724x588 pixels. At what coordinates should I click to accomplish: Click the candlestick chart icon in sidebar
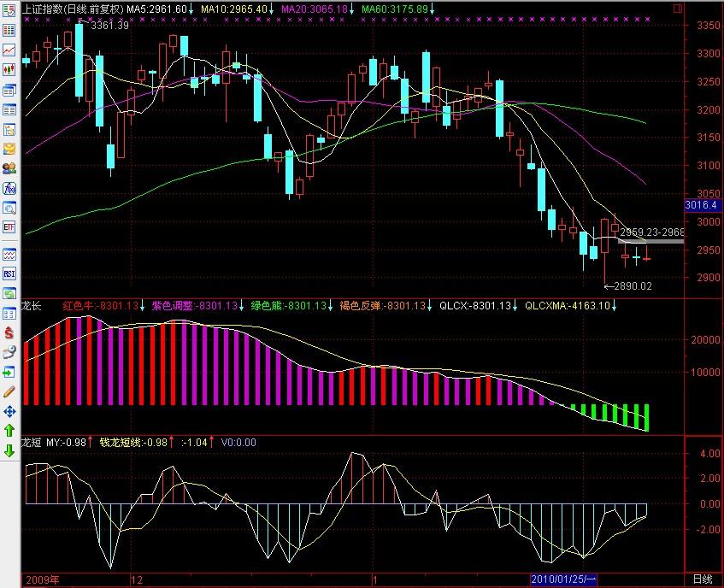[x=9, y=69]
